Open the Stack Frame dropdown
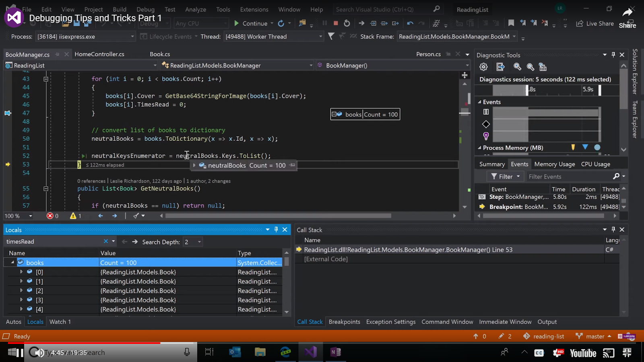Image resolution: width=644 pixels, height=362 pixels. 514,36
